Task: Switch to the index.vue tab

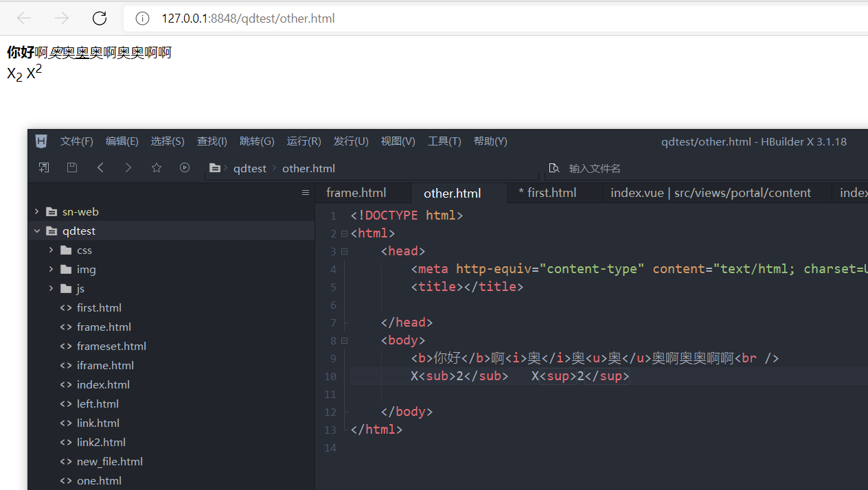Action: pos(716,193)
